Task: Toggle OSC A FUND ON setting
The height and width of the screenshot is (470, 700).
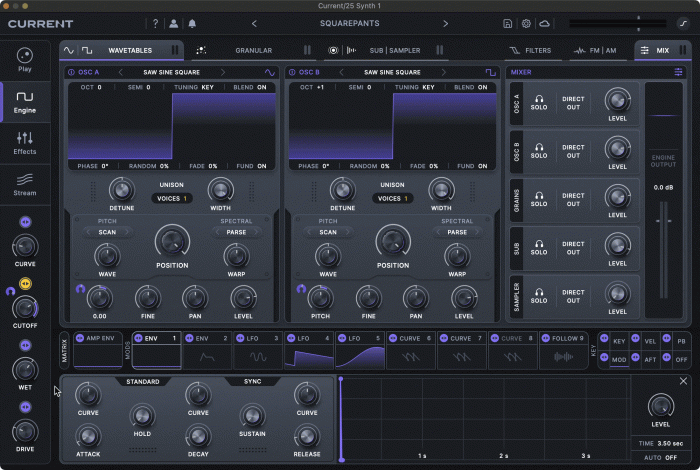Action: pos(251,166)
